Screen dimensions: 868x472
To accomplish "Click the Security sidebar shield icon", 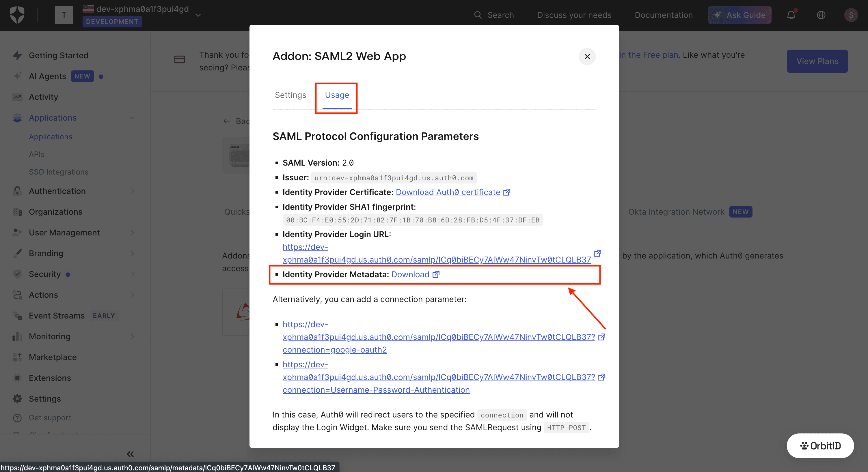I will [17, 274].
